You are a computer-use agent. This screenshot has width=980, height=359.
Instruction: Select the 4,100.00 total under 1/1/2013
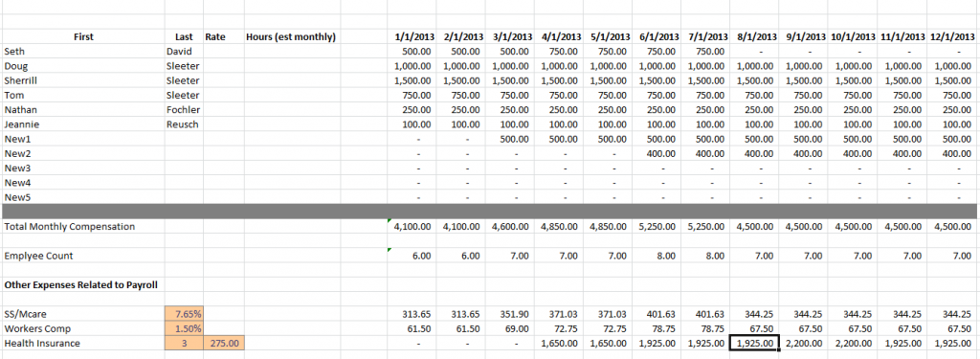click(x=412, y=226)
